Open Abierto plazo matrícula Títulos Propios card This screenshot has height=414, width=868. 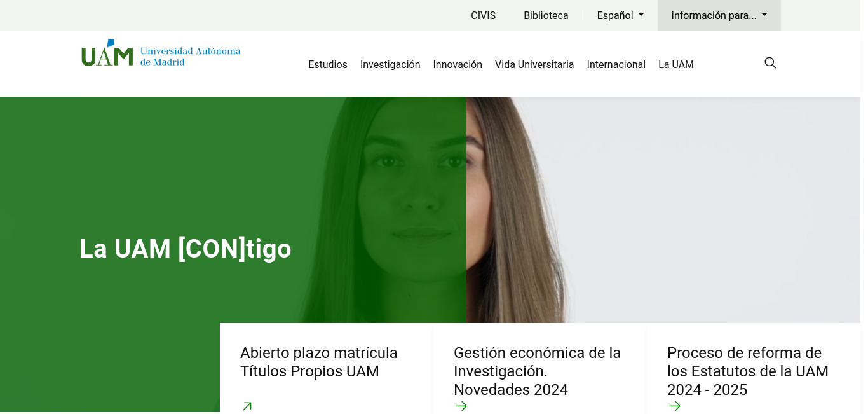(x=319, y=362)
